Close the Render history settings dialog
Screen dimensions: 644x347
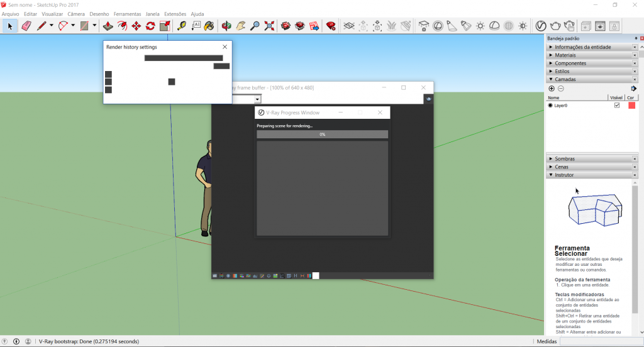[225, 47]
